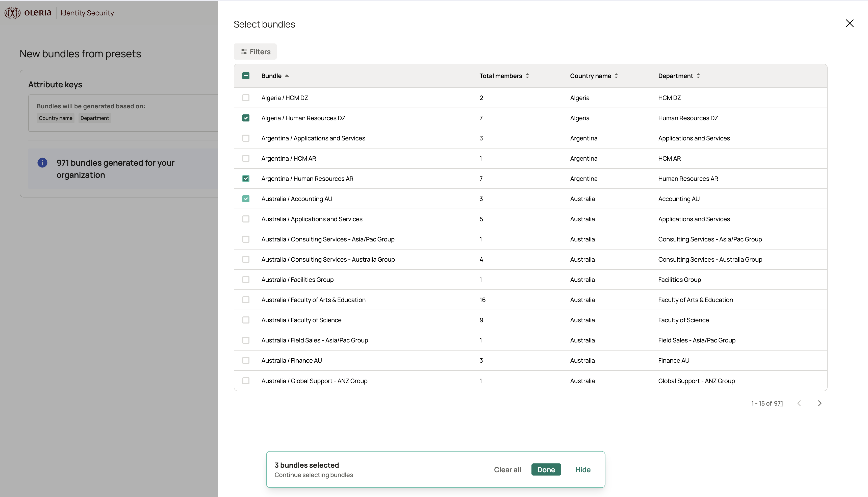Click Clear all selections
Image resolution: width=868 pixels, height=497 pixels.
pos(507,470)
